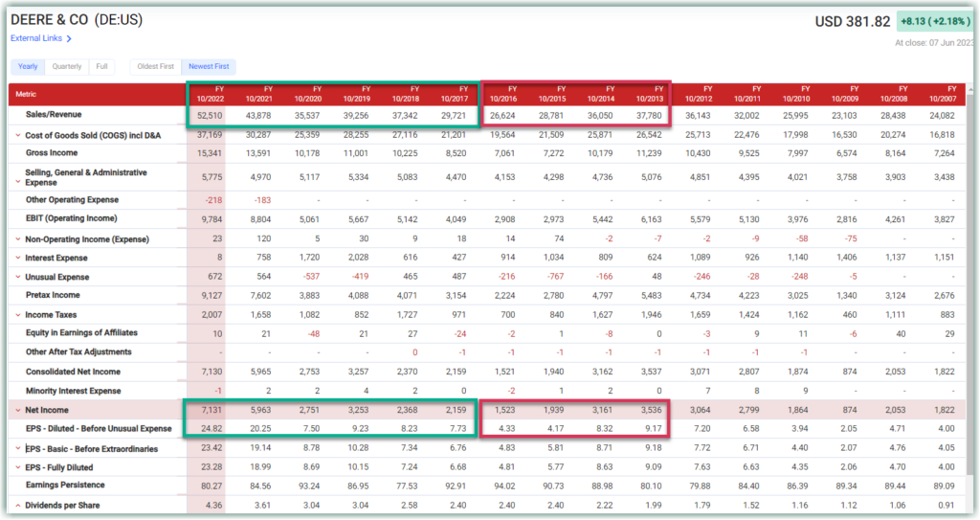Click the Metric column header
The width and height of the screenshot is (980, 520).
tap(26, 94)
